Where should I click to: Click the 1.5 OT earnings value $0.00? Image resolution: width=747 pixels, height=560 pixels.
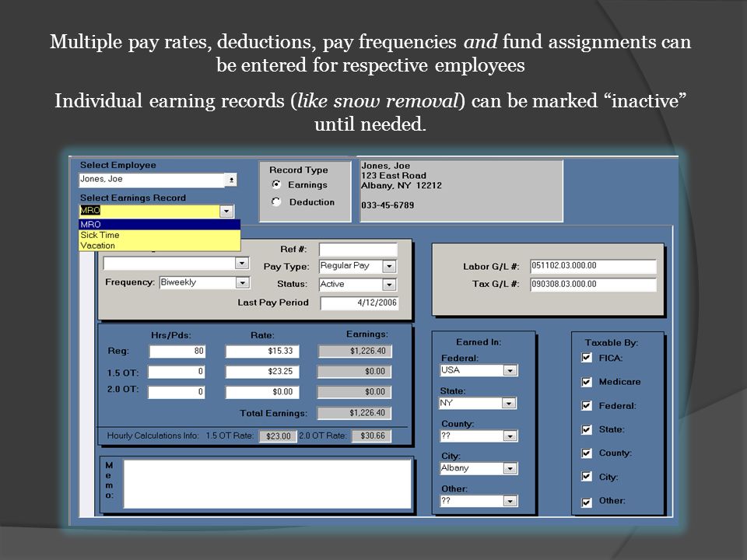(355, 372)
